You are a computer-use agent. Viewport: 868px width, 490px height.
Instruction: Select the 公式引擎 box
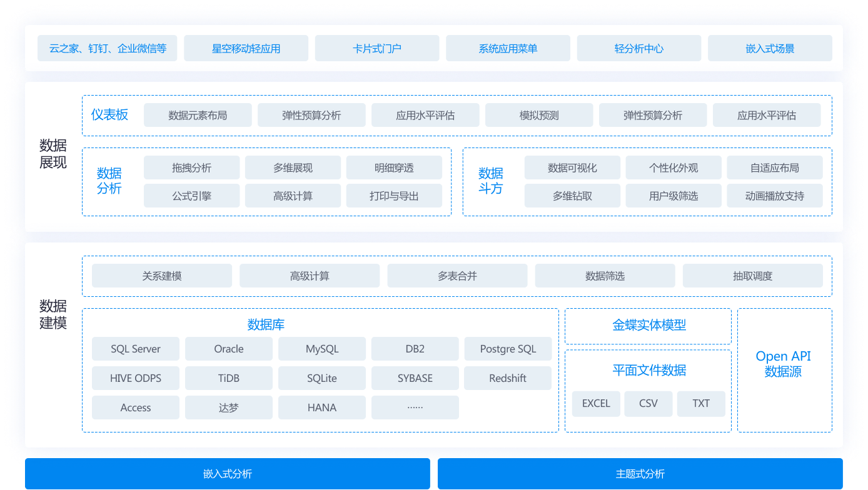(x=192, y=196)
